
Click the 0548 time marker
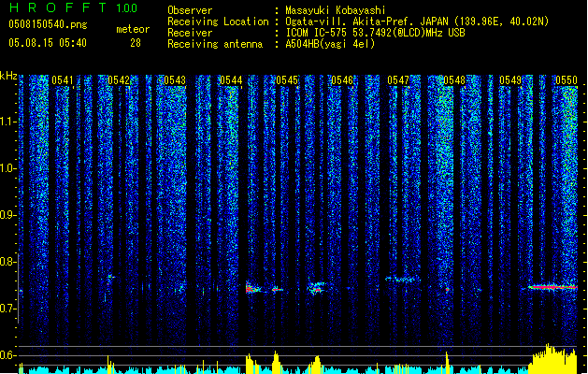coord(454,80)
